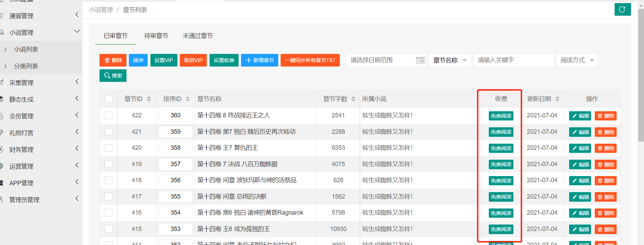Sort by 章节ID using the sort arrows
Viewport: 644px width, 245px height.
[149, 99]
